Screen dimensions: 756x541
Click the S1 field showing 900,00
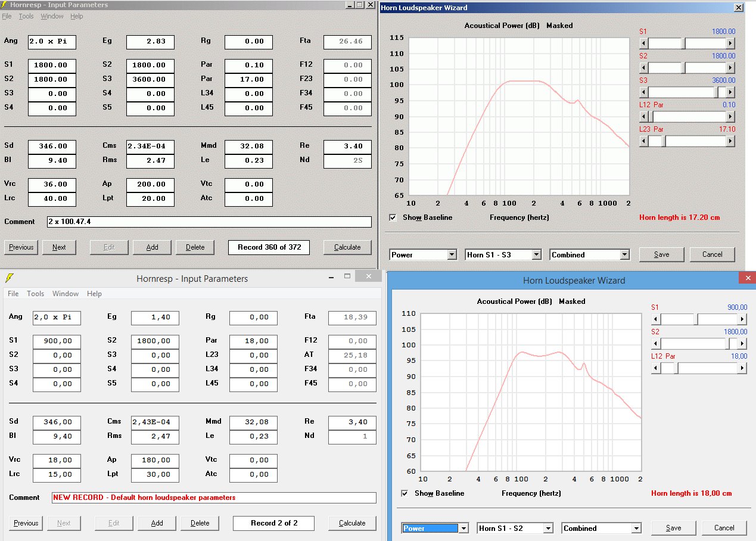(x=57, y=341)
